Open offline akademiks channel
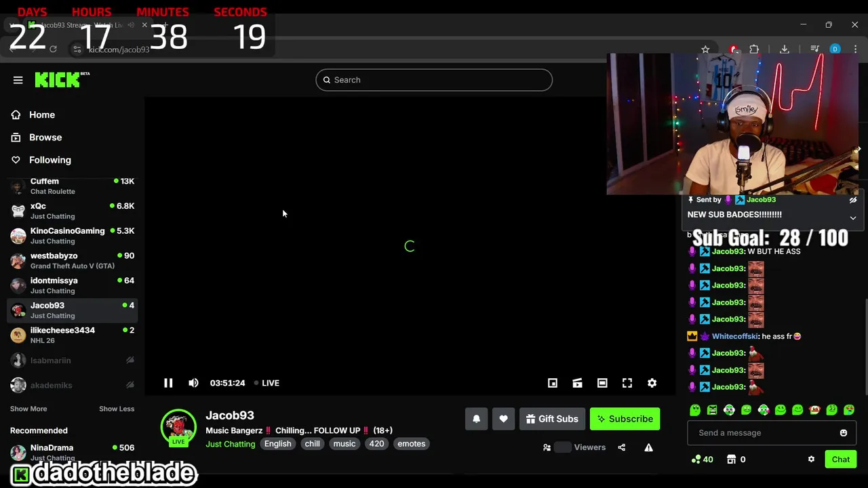 pos(72,385)
